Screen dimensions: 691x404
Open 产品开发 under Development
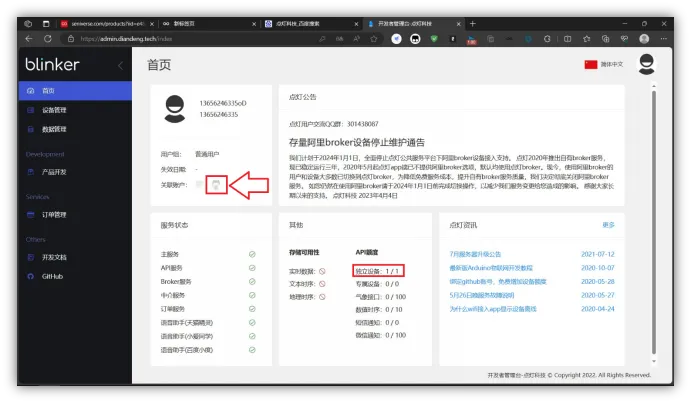tap(75, 172)
